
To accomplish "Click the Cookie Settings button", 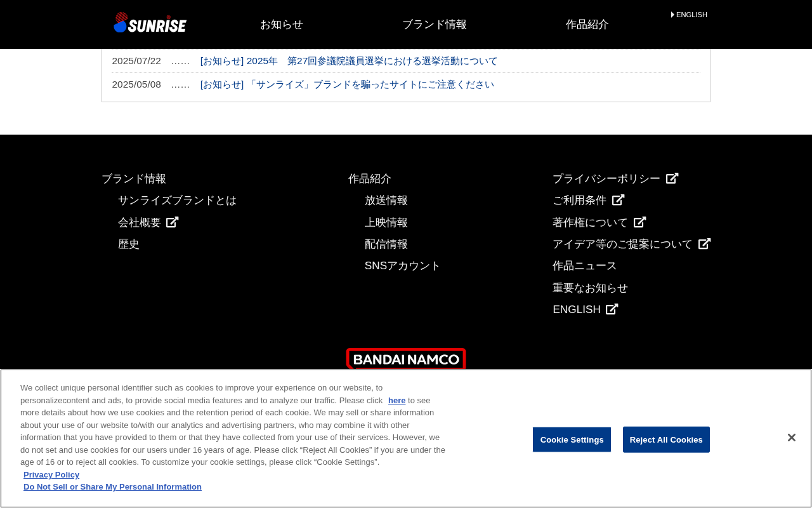I will point(572,439).
